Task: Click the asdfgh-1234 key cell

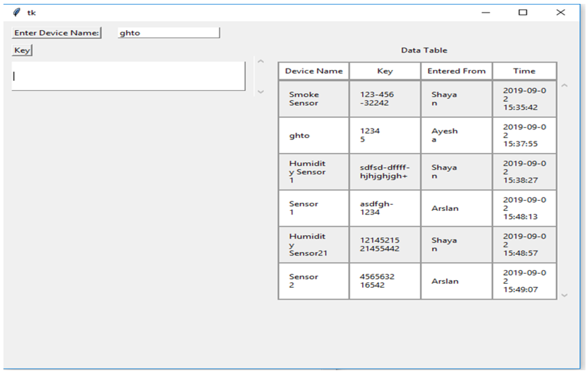Action: (385, 208)
